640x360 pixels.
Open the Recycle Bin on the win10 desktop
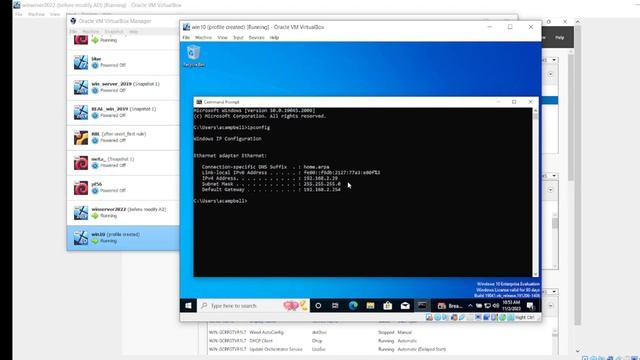pyautogui.click(x=193, y=56)
